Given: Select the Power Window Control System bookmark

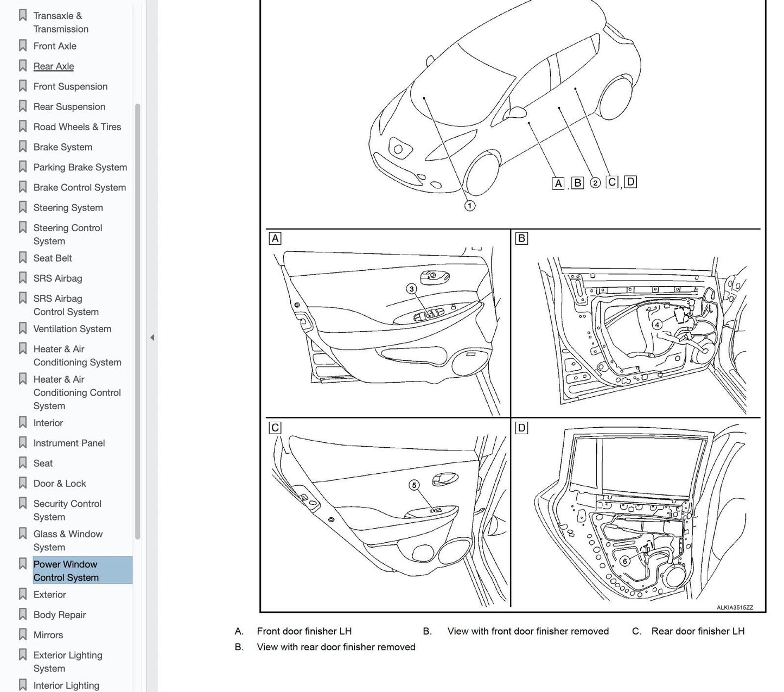Looking at the screenshot, I should tap(66, 571).
